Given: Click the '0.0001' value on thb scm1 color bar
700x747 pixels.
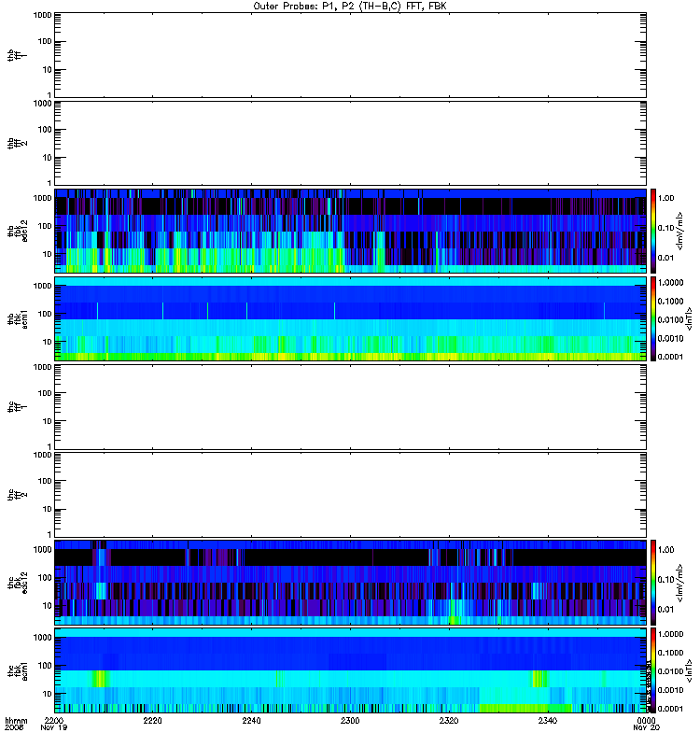Looking at the screenshot, I should [x=670, y=357].
